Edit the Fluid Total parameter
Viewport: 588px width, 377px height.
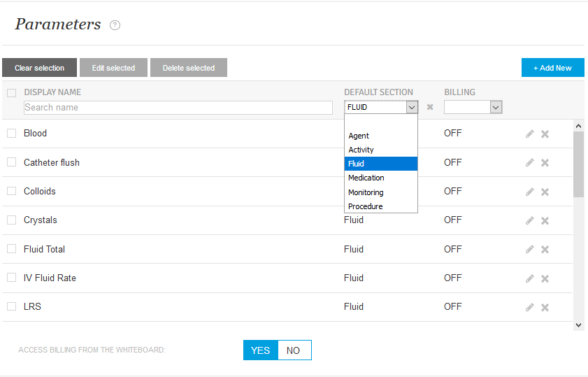[x=529, y=250]
